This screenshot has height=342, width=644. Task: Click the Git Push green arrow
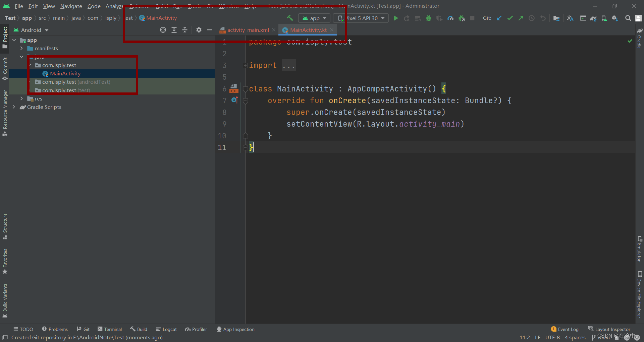tap(521, 18)
